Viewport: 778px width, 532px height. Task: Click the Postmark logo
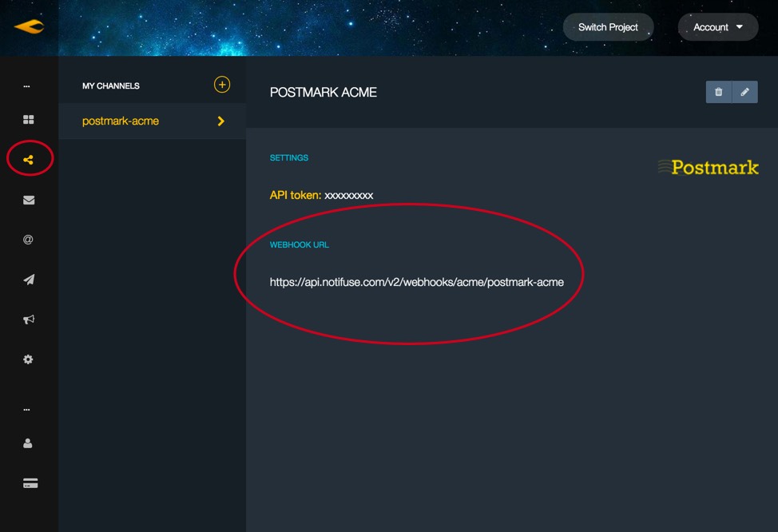(x=709, y=167)
